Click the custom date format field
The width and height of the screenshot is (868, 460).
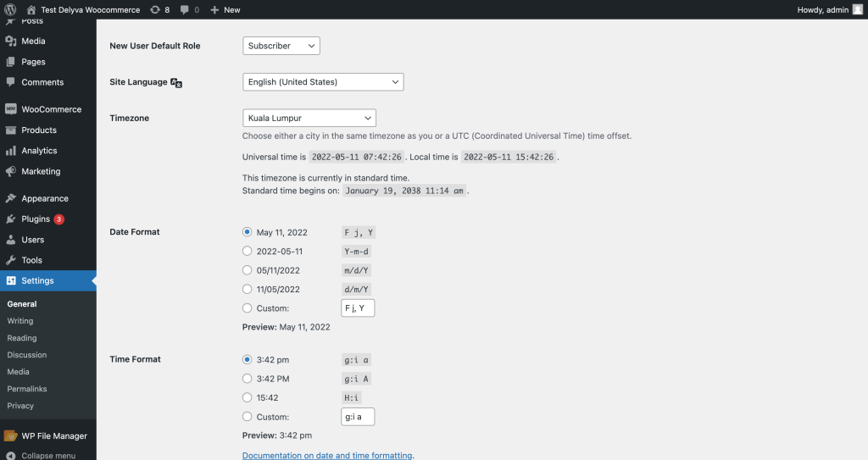[x=358, y=308]
